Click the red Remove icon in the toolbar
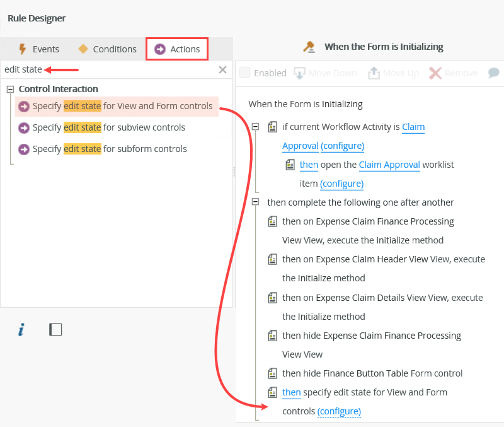This screenshot has height=427, width=504. 435,73
